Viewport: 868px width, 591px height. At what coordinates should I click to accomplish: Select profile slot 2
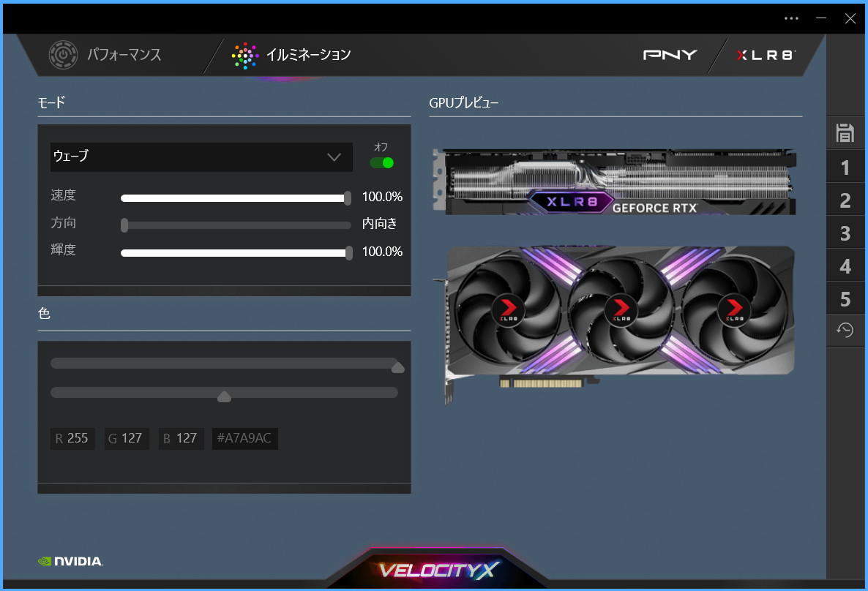pyautogui.click(x=845, y=200)
